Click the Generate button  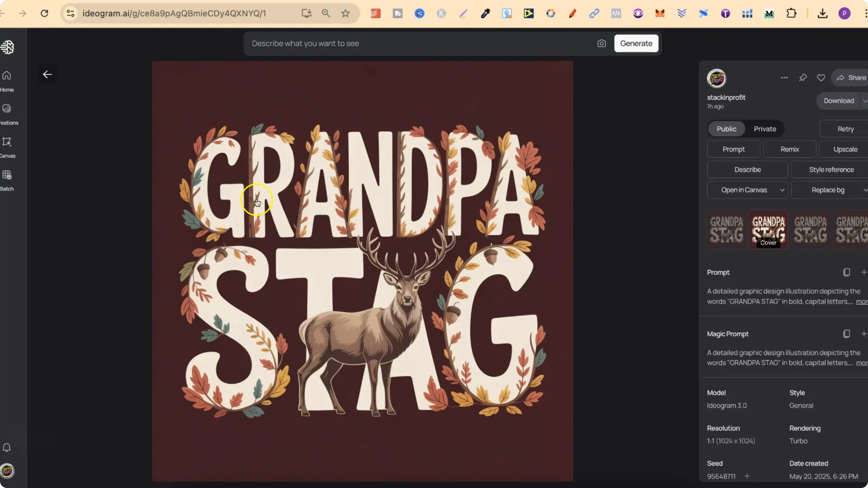tap(636, 43)
